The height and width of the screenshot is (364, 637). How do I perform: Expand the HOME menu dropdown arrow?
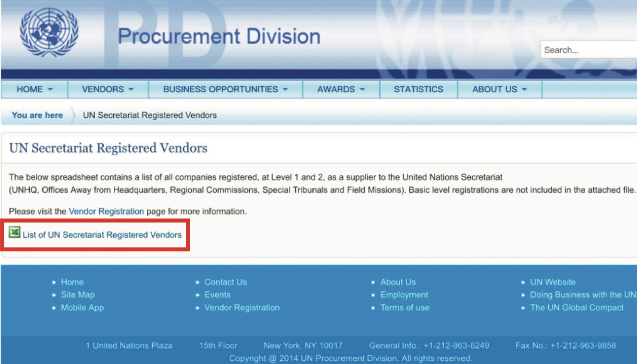click(x=50, y=89)
